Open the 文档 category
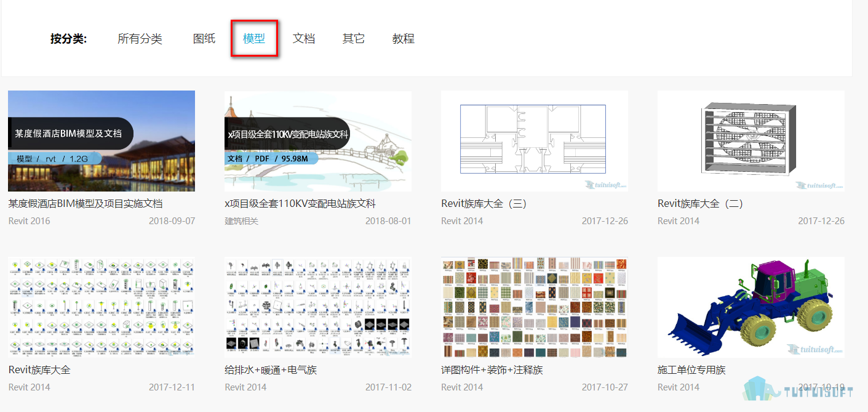The width and height of the screenshot is (868, 412). (x=304, y=39)
